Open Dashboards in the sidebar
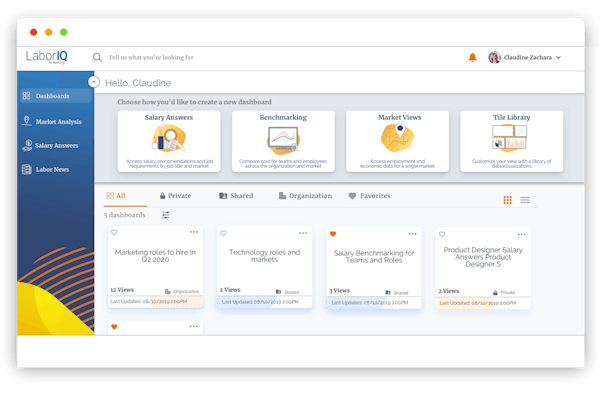This screenshot has height=394, width=600. click(x=56, y=96)
